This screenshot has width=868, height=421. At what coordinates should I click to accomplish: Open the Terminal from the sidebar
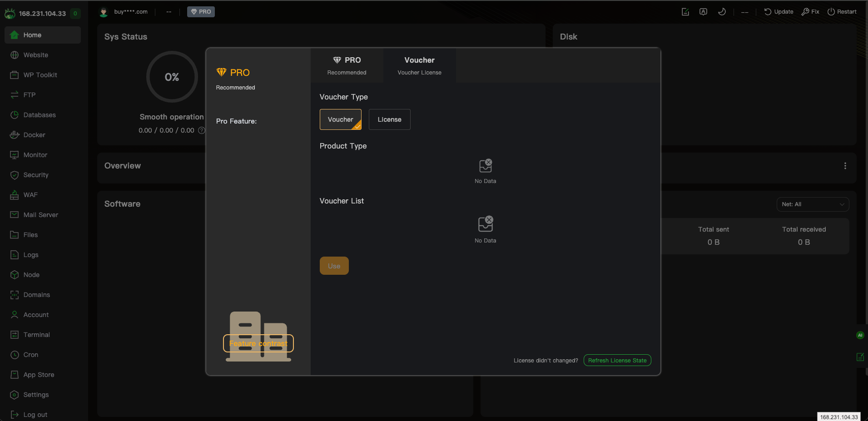[43, 335]
